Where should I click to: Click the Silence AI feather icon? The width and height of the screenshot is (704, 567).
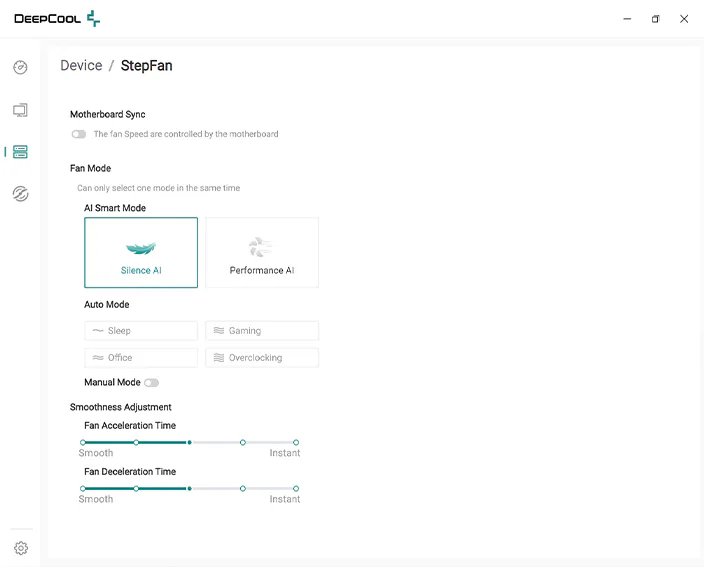(141, 248)
